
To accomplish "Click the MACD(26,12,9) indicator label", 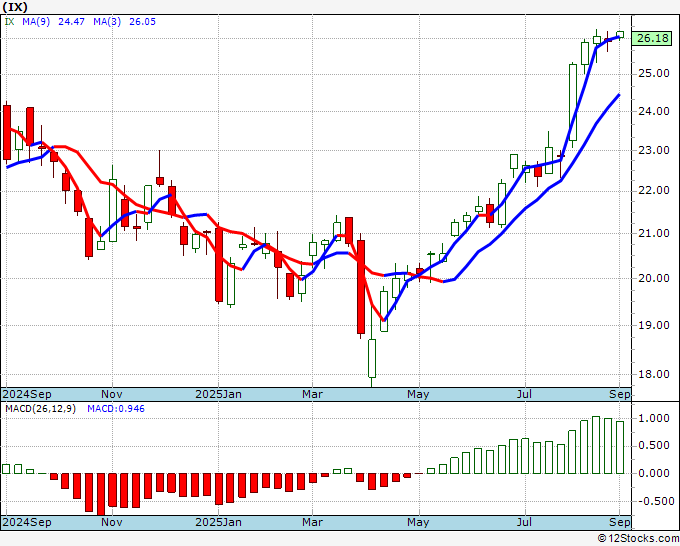I will pos(40,409).
